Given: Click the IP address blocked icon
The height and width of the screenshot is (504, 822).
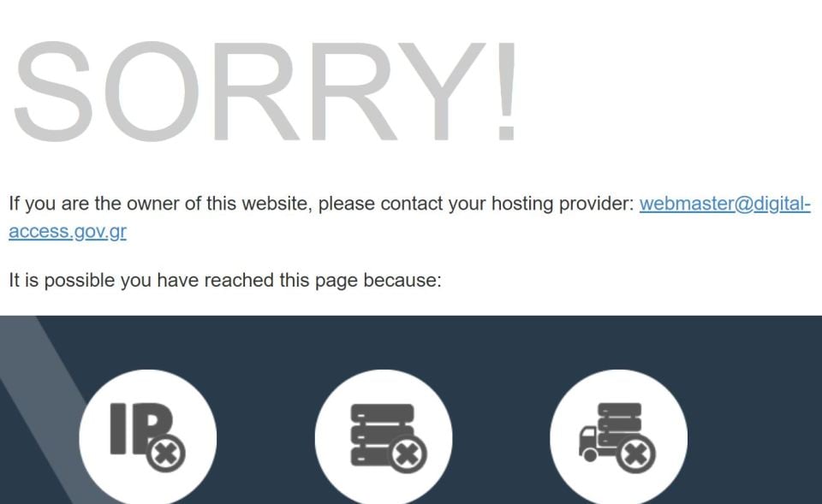Looking at the screenshot, I should (148, 437).
